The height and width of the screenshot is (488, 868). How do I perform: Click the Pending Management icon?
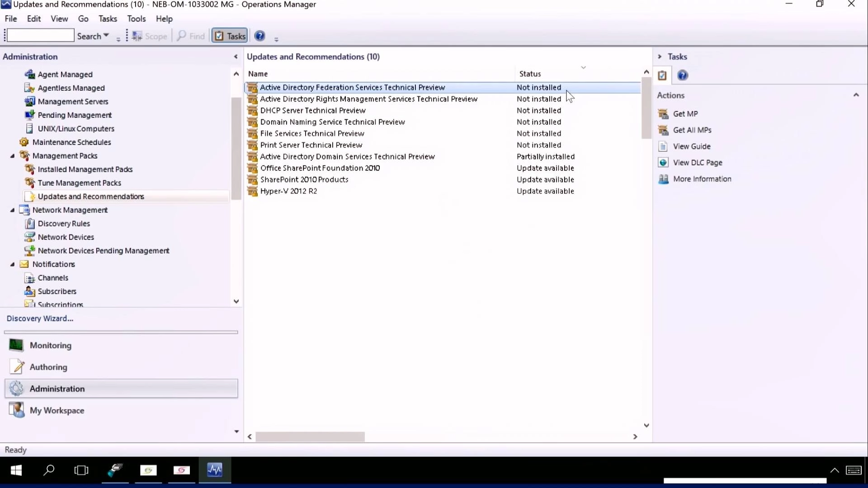click(x=29, y=115)
